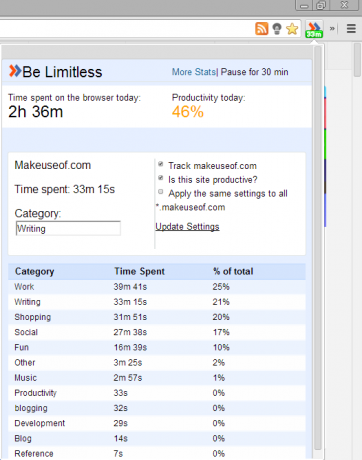Click the Update Settings link
Viewport: 362px width, 460px height.
[x=187, y=227]
